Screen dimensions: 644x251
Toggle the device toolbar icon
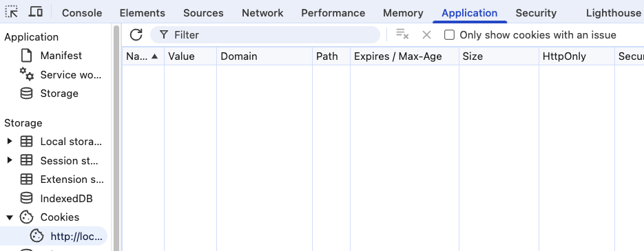tap(36, 12)
